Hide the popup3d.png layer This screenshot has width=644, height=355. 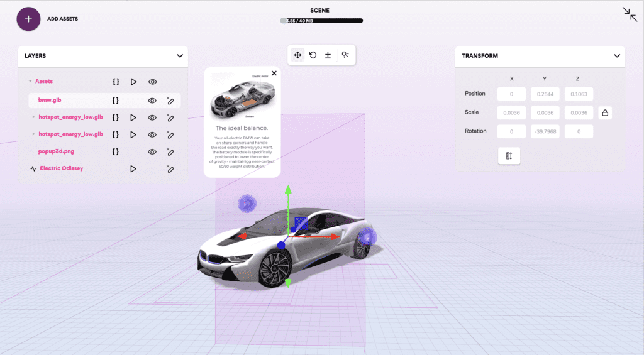152,151
